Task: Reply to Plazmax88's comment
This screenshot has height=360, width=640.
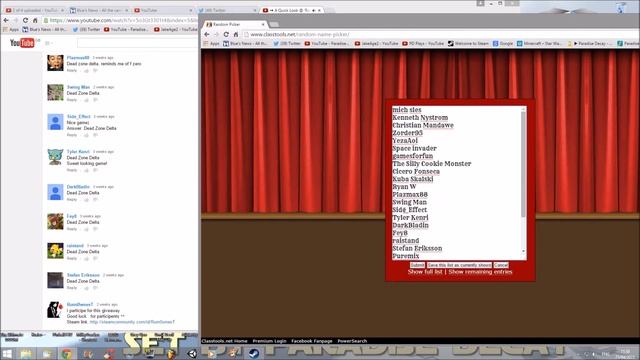Action: [x=72, y=71]
